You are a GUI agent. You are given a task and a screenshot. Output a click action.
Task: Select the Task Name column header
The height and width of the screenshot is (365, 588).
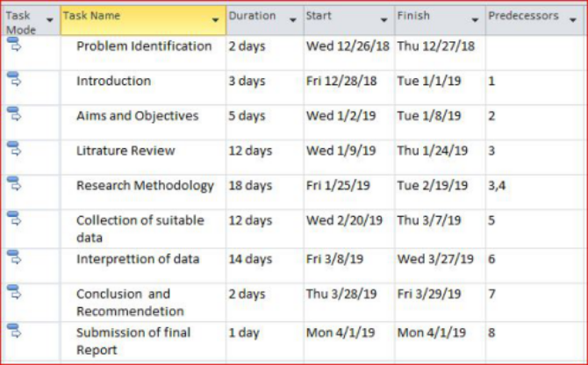tap(143, 20)
